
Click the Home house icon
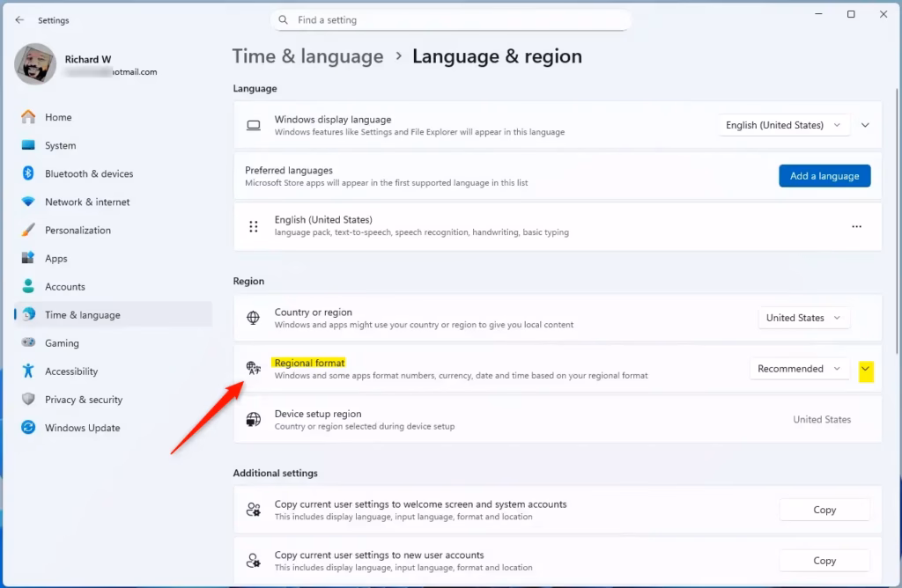pos(28,117)
